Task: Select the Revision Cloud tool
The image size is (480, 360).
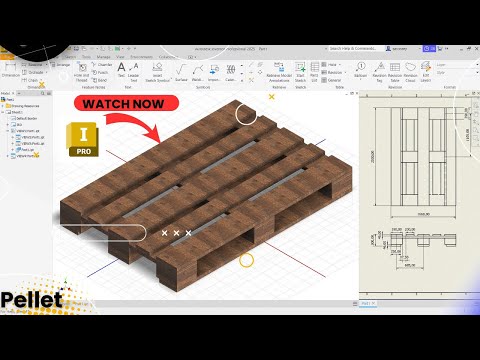Action: pos(410,72)
